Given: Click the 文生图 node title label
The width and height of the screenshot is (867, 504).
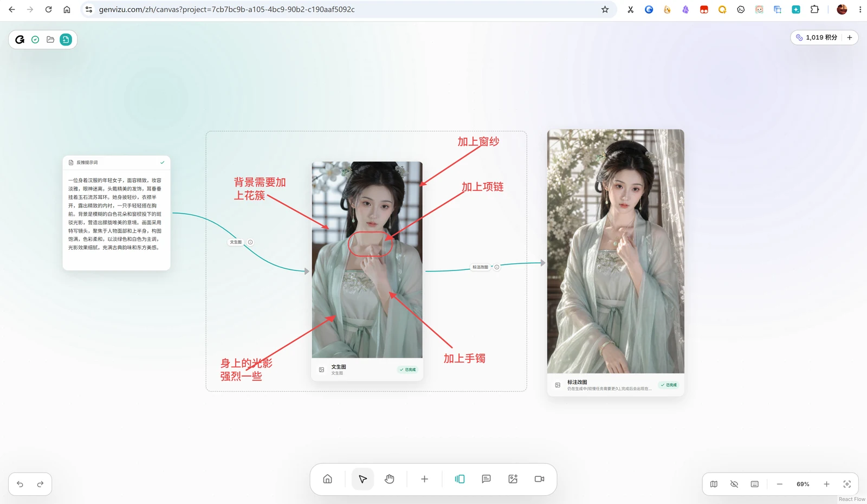Looking at the screenshot, I should click(339, 367).
